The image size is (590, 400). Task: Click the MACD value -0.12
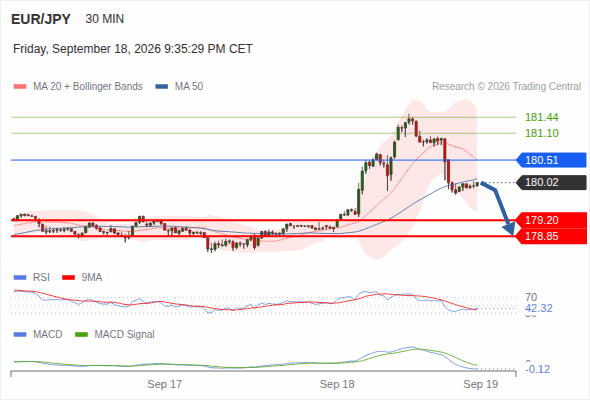tap(538, 370)
